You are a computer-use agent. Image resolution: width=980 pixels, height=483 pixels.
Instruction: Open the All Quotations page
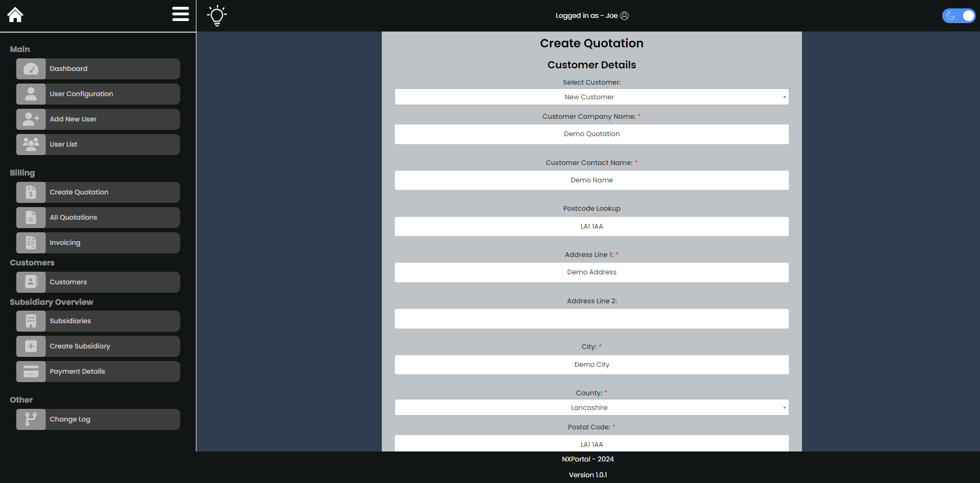coord(98,217)
